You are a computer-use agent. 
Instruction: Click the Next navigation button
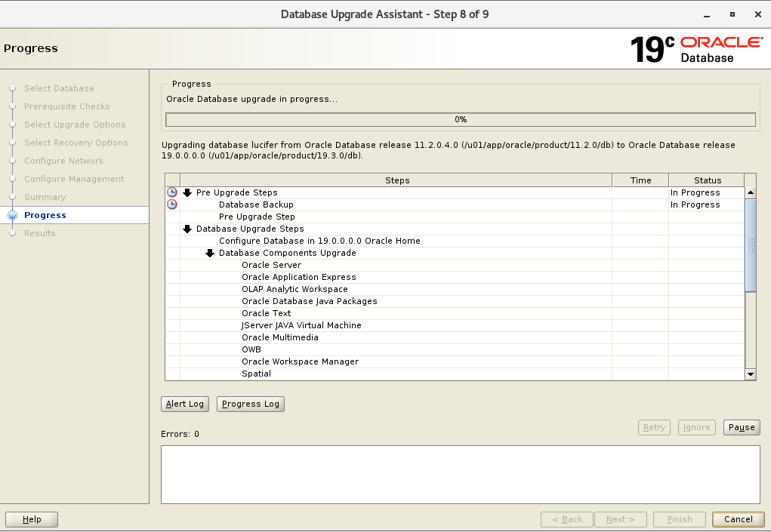click(x=620, y=519)
